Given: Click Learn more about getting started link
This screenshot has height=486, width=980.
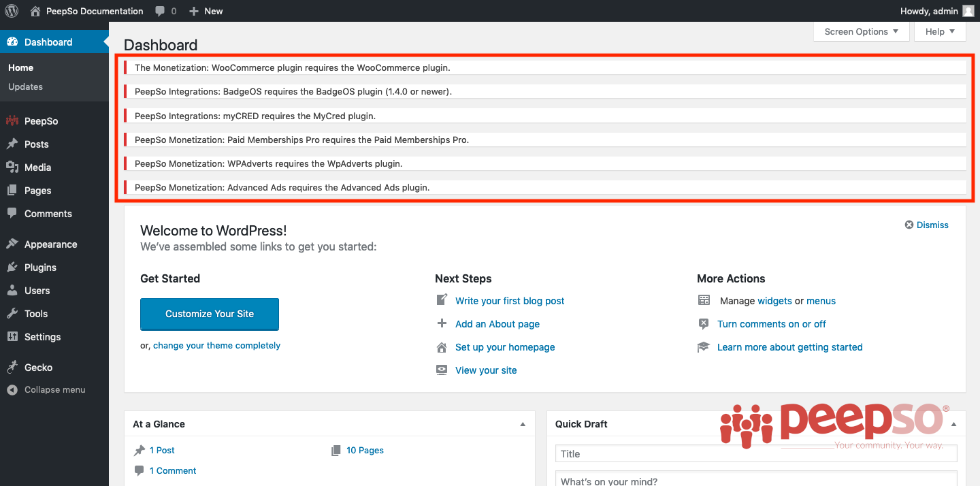Looking at the screenshot, I should (790, 347).
